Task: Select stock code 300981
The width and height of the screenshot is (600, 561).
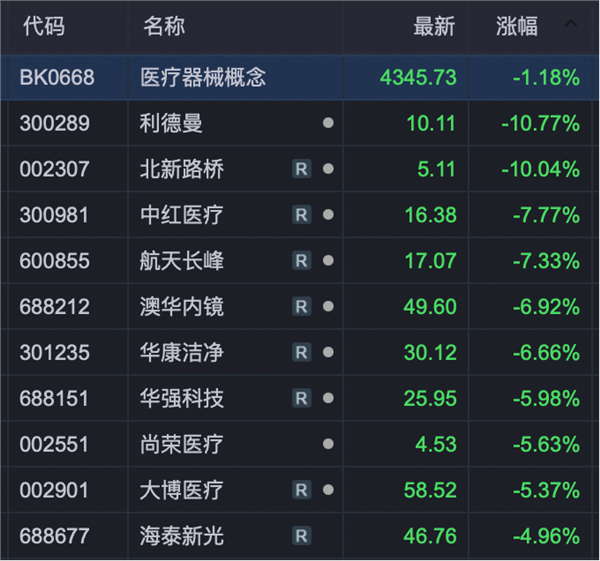Action: click(x=54, y=215)
